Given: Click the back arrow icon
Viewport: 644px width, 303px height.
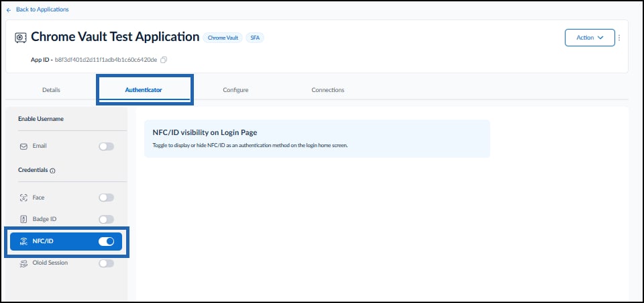Looking at the screenshot, I should (9, 9).
